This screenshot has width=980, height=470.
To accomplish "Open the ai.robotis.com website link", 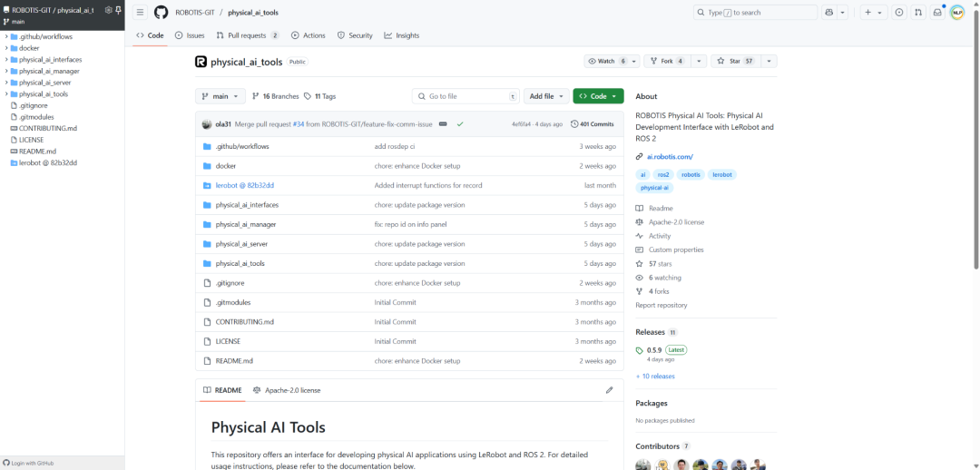I will 670,157.
